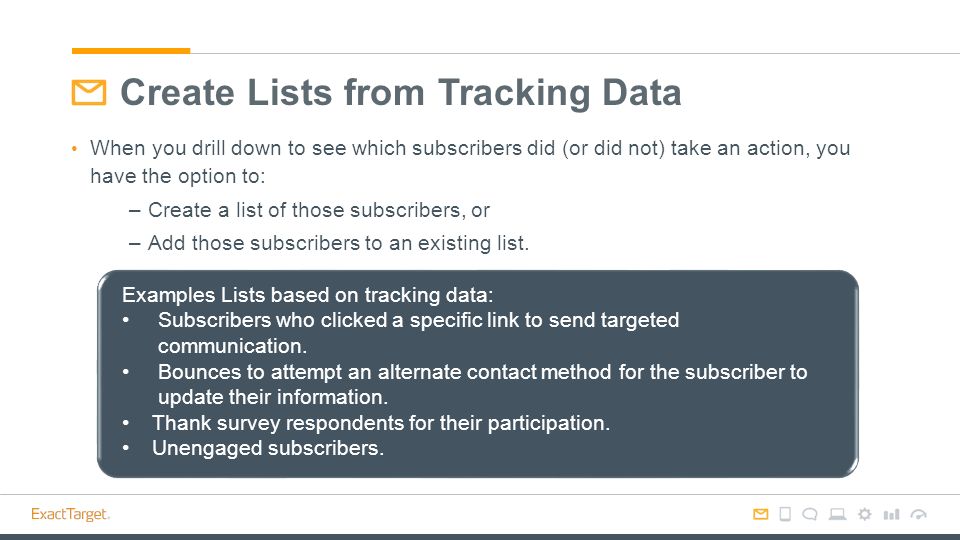Image resolution: width=960 pixels, height=540 pixels.
Task: Click the gear cog icon in footer
Action: click(864, 514)
